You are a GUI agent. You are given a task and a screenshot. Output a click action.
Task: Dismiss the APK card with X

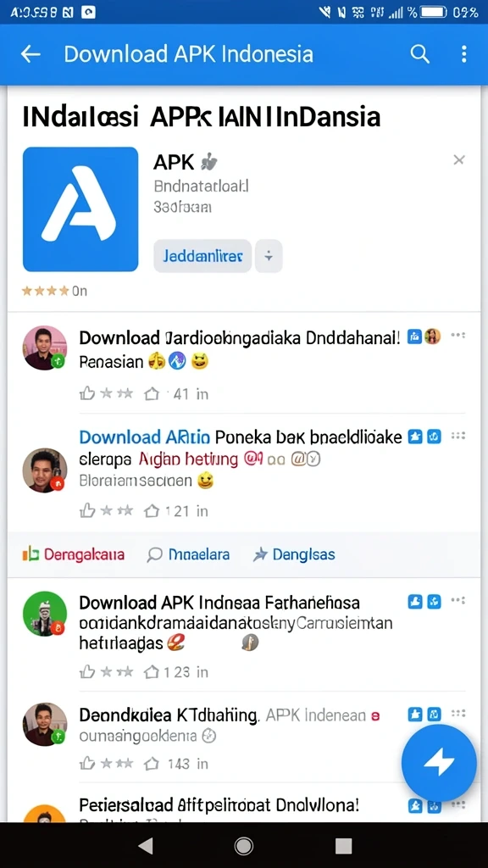[x=458, y=160]
